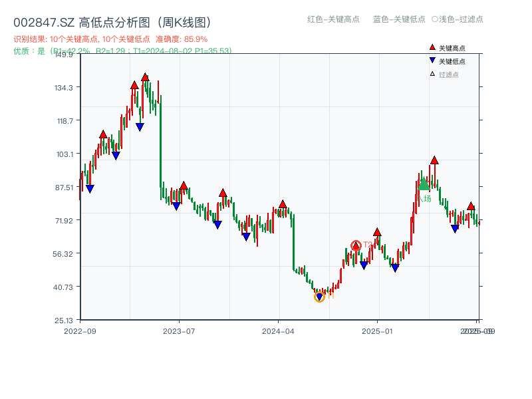Select the red 关键高点 triangle icon in legend
The image size is (532, 399).
click(432, 47)
